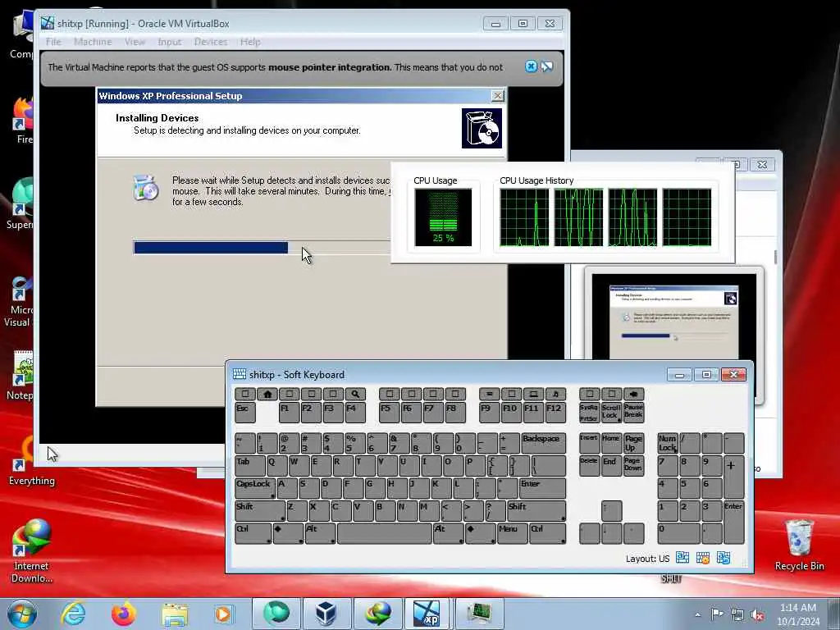Image resolution: width=840 pixels, height=630 pixels.
Task: Click the numpad plus key
Action: pyautogui.click(x=734, y=477)
